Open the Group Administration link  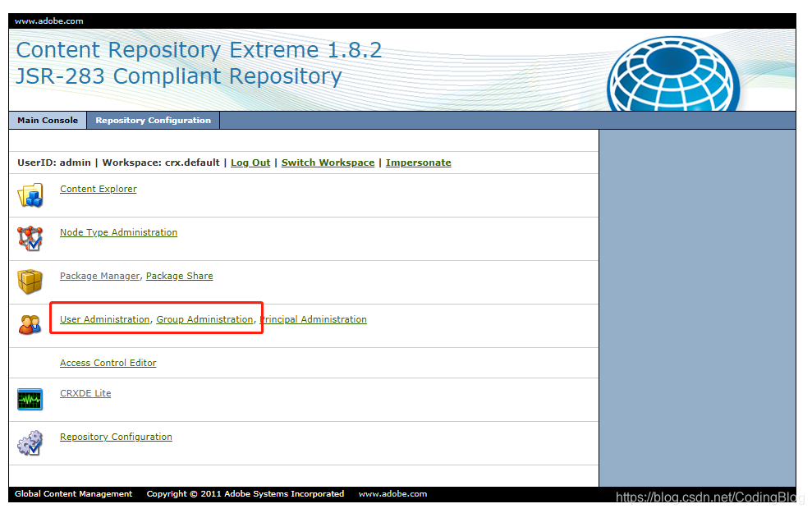click(204, 319)
